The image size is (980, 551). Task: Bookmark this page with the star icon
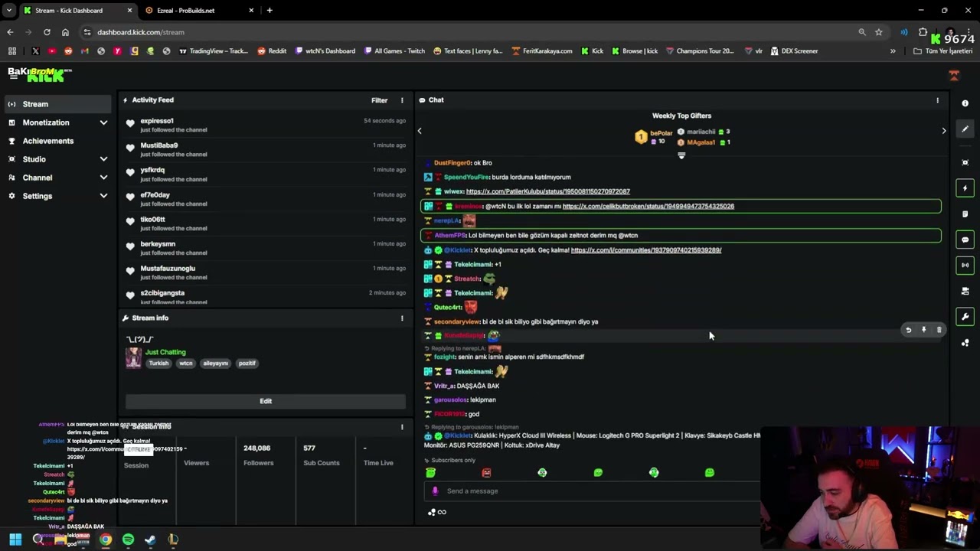[879, 32]
